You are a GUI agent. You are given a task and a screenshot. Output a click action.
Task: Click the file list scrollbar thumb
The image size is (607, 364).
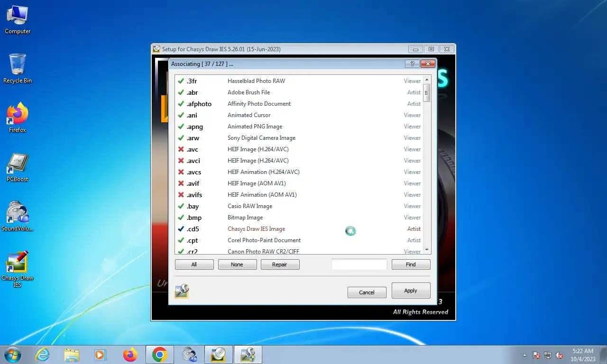tap(427, 93)
